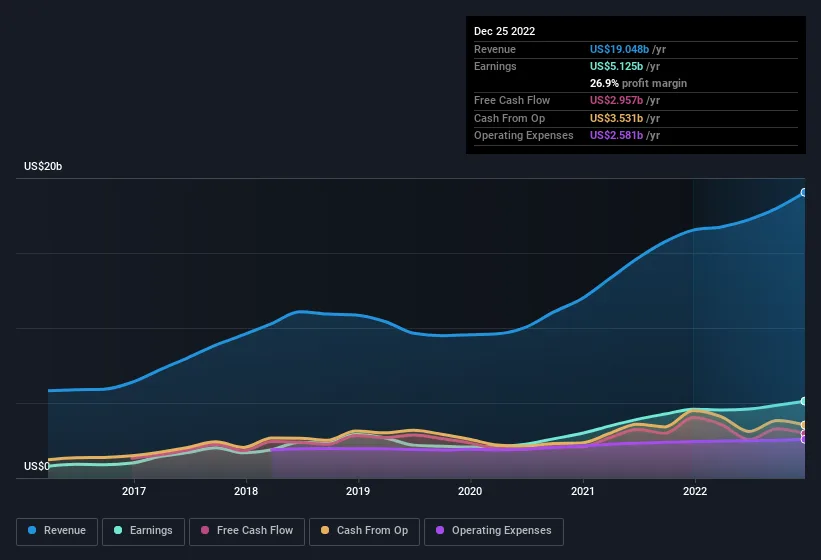Click the US$20b y-axis label
Image resolution: width=821 pixels, height=560 pixels.
pyautogui.click(x=43, y=167)
